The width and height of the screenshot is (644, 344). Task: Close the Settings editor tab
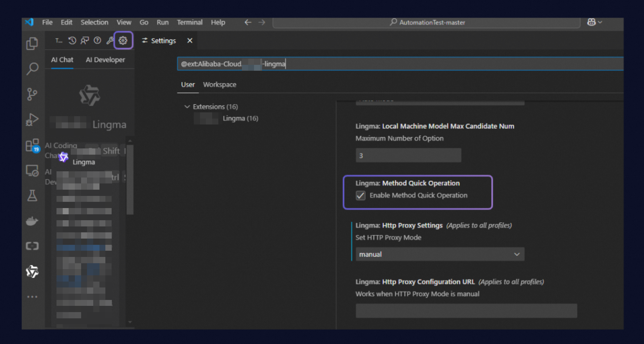point(190,41)
